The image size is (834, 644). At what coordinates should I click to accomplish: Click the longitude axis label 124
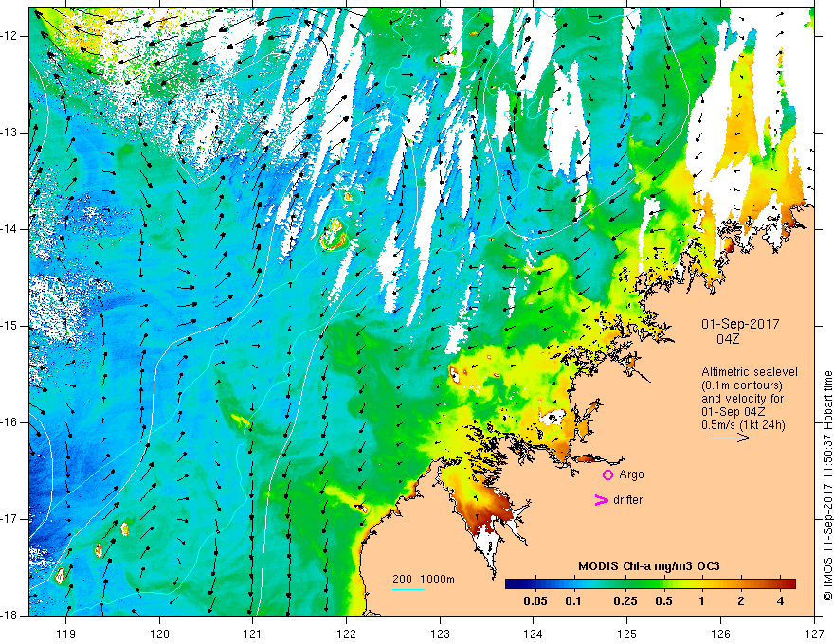[x=534, y=634]
